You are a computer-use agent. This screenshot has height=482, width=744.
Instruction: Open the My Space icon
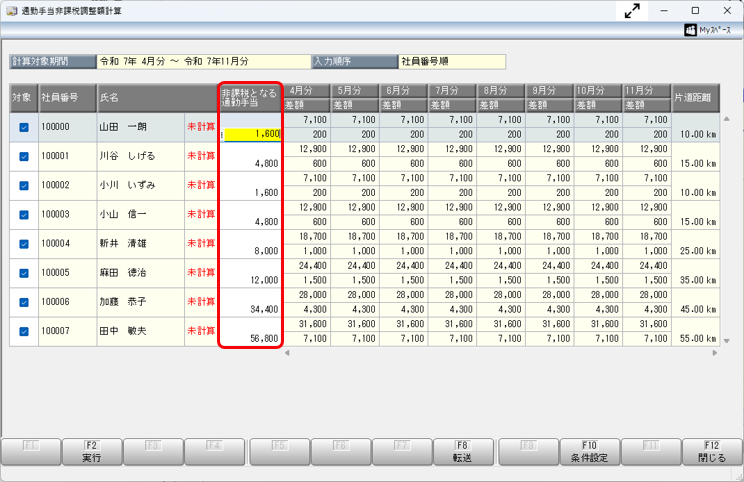713,30
